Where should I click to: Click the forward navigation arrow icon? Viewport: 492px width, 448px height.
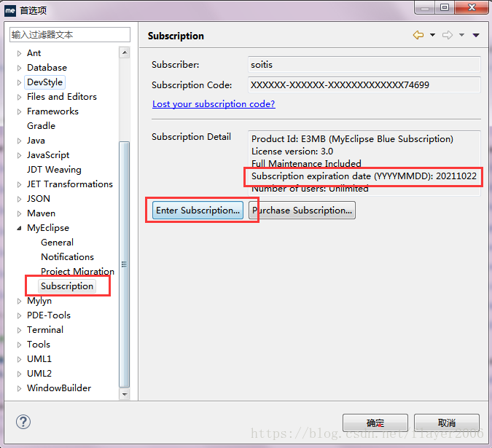click(x=448, y=35)
